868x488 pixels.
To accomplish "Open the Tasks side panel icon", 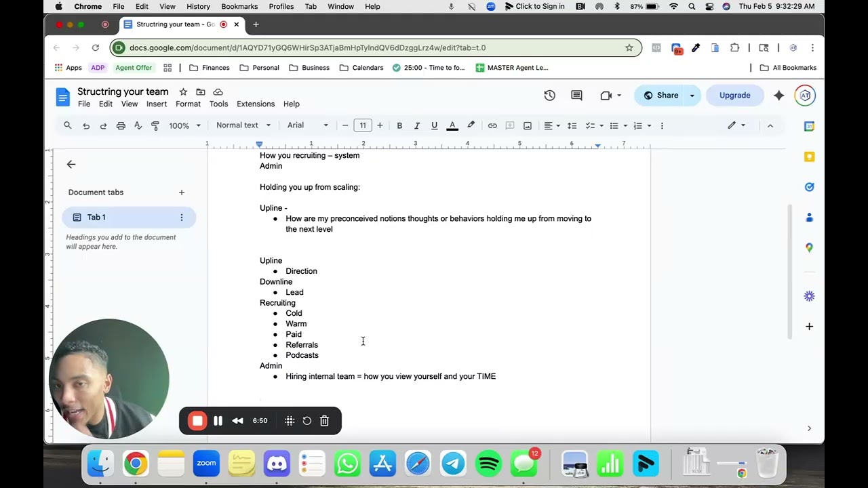I will [x=809, y=187].
